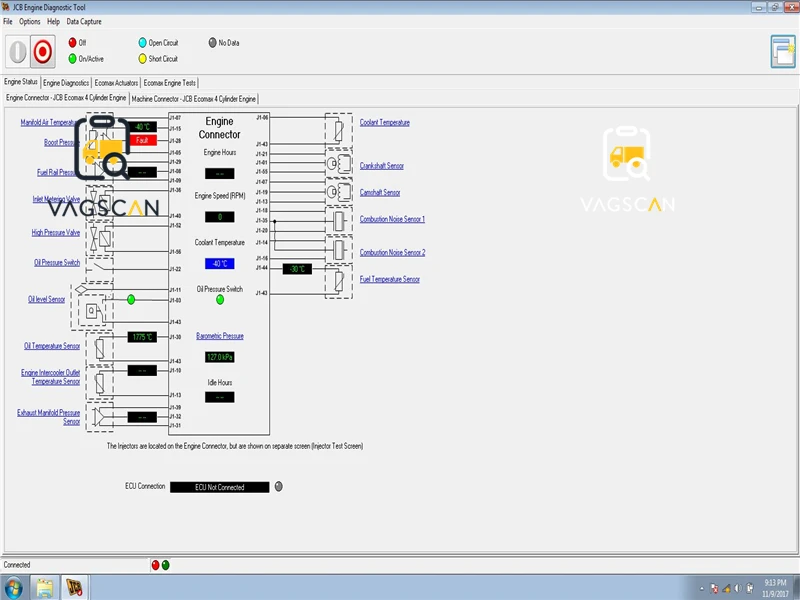Switch to the Ecomax Engine Tests tab
This screenshot has width=800, height=600.
pyautogui.click(x=169, y=83)
